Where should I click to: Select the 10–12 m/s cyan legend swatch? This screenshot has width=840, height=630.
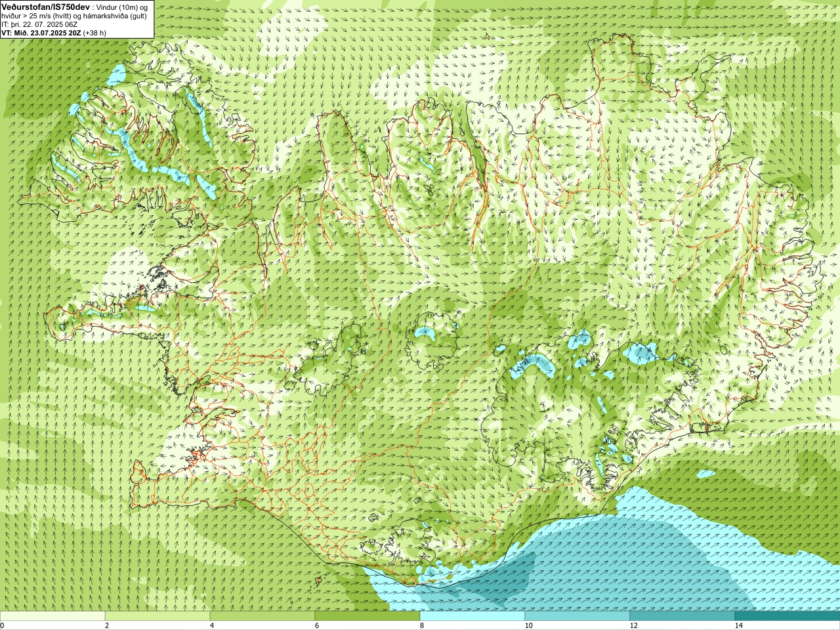click(x=577, y=616)
